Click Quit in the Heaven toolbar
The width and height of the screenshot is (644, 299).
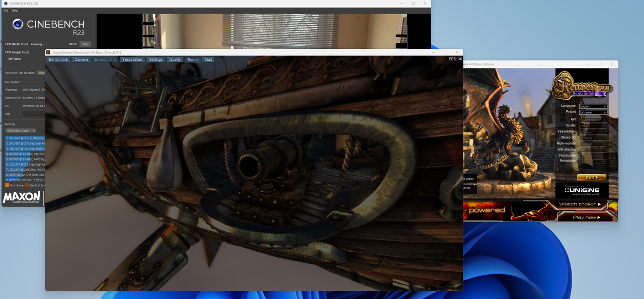point(208,59)
